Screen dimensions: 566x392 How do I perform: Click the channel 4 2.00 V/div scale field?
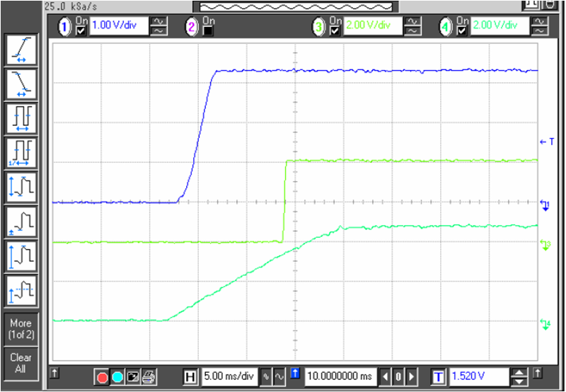coord(500,25)
